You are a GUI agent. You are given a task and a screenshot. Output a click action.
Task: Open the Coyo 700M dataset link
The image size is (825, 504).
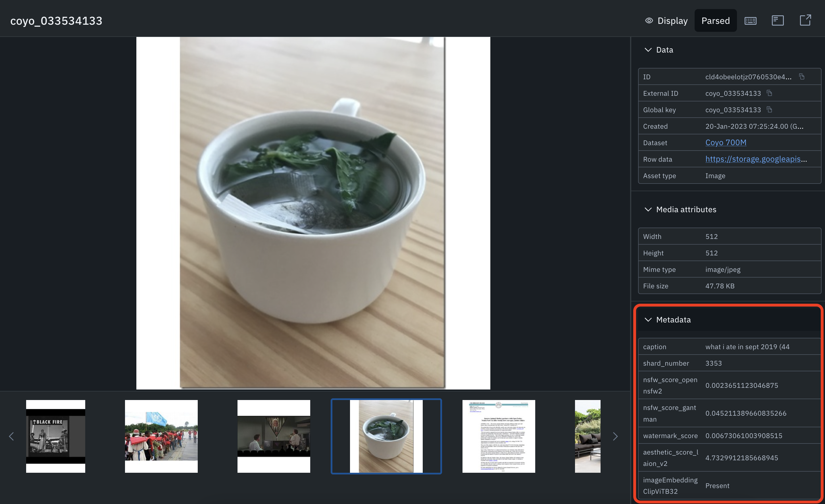tap(726, 143)
